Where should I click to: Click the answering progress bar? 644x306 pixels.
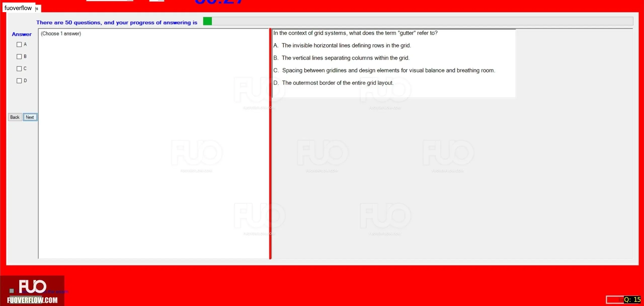418,21
